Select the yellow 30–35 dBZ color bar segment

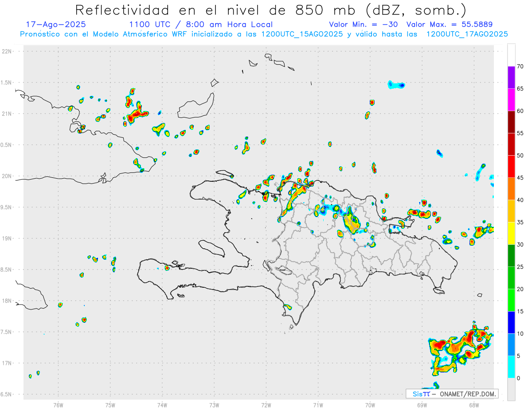click(511, 233)
